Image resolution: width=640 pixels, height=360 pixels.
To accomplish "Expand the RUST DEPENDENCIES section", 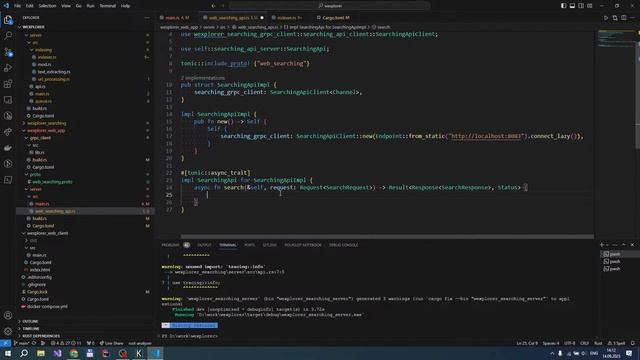I will (41, 336).
